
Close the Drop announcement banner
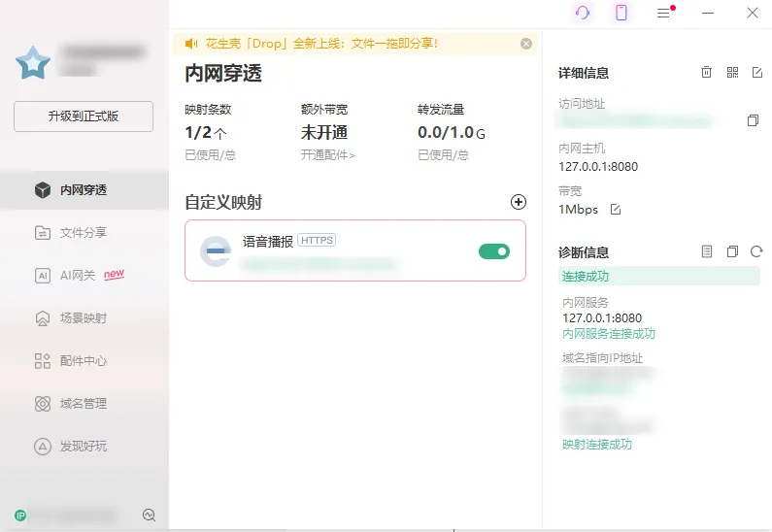[525, 44]
